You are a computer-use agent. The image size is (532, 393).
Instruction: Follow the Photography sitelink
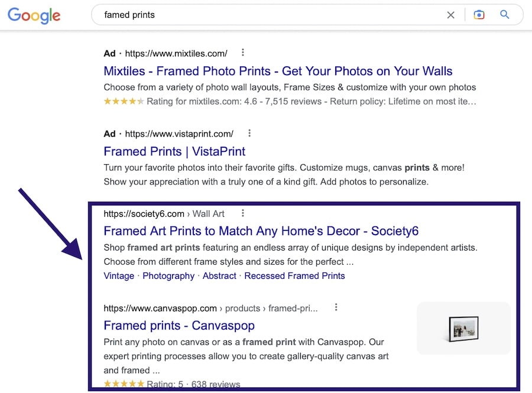pos(168,276)
